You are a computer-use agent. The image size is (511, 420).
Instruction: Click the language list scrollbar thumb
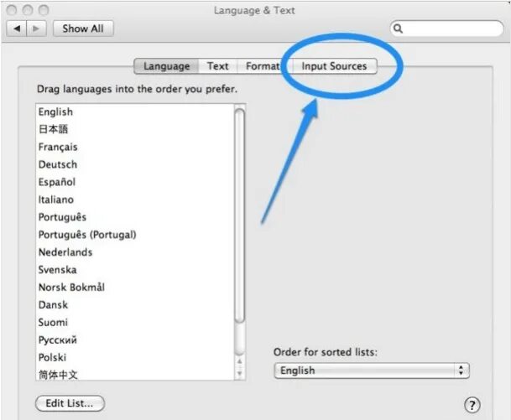[x=239, y=216]
